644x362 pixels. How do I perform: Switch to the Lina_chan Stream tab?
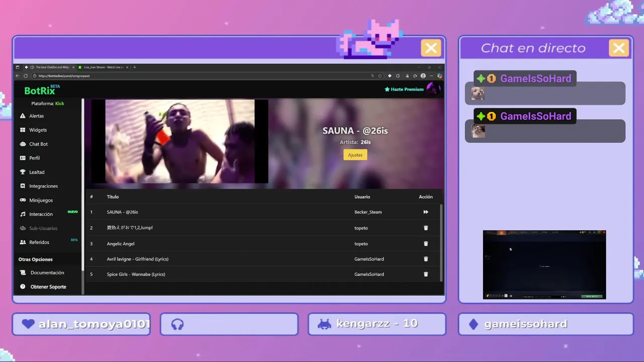coord(103,67)
